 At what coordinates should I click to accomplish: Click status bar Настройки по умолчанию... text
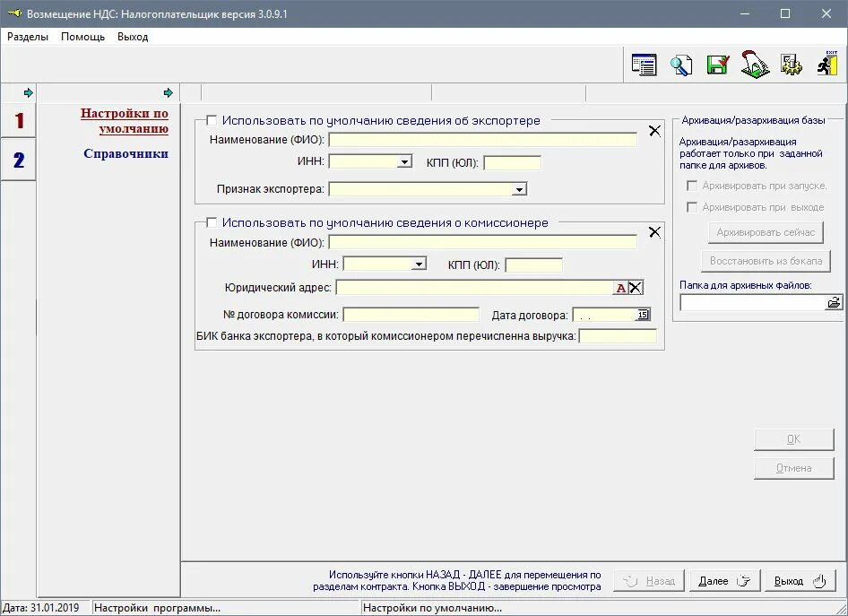click(433, 608)
